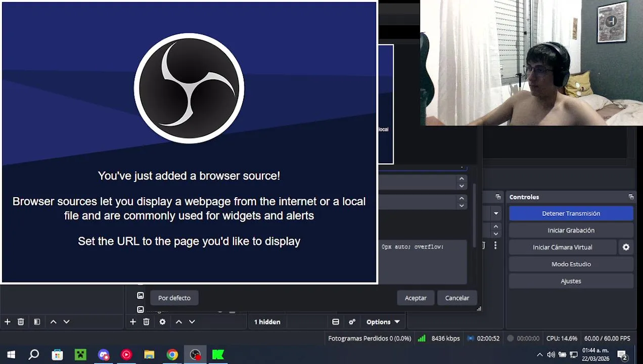Click the custom CSS text field
This screenshot has height=364, width=643.
point(423,261)
